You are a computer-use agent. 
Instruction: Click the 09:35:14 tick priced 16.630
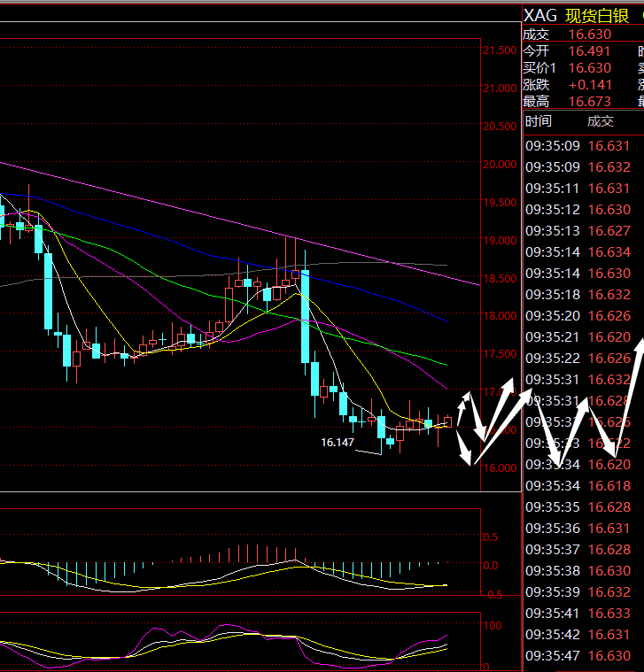[x=578, y=273]
